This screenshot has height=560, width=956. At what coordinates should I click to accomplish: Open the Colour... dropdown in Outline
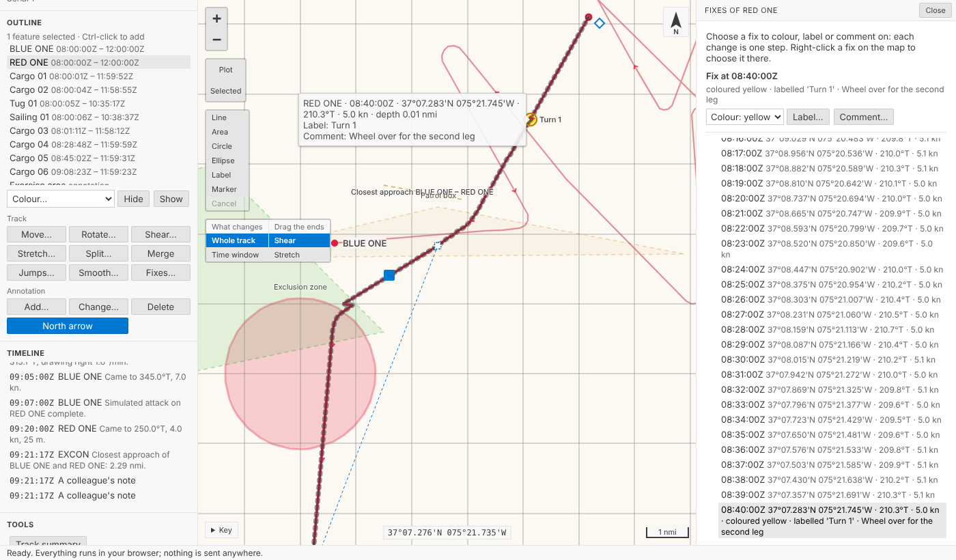(61, 199)
